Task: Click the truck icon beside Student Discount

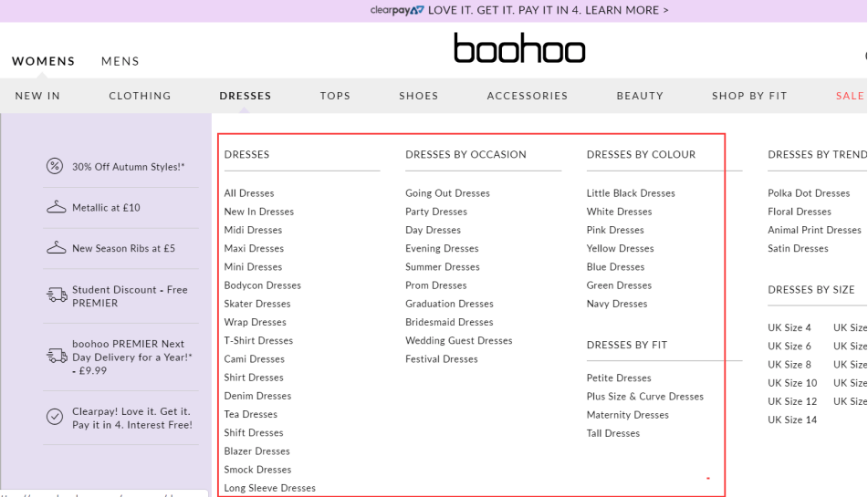Action: (57, 295)
